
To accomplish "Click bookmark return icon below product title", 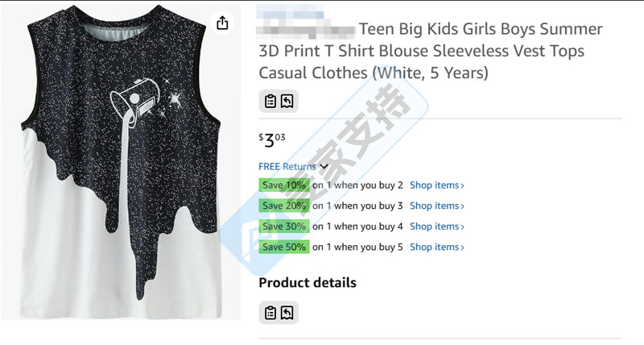I will 287,101.
